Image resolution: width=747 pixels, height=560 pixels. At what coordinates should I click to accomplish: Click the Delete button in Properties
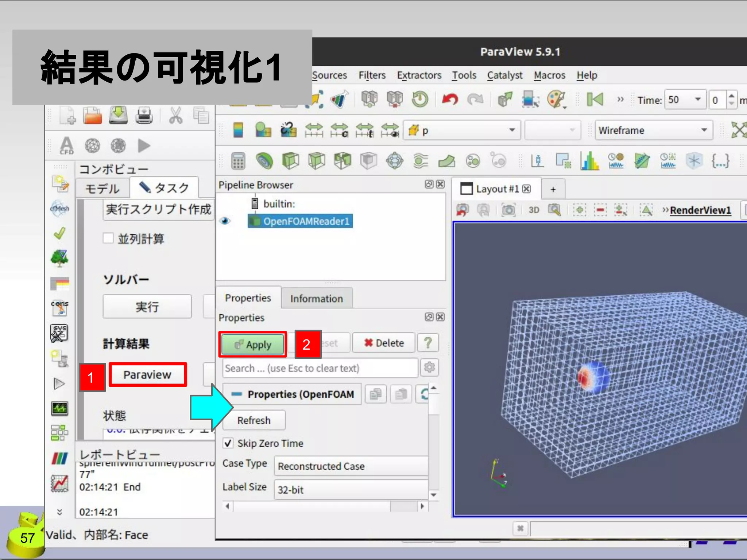click(384, 343)
